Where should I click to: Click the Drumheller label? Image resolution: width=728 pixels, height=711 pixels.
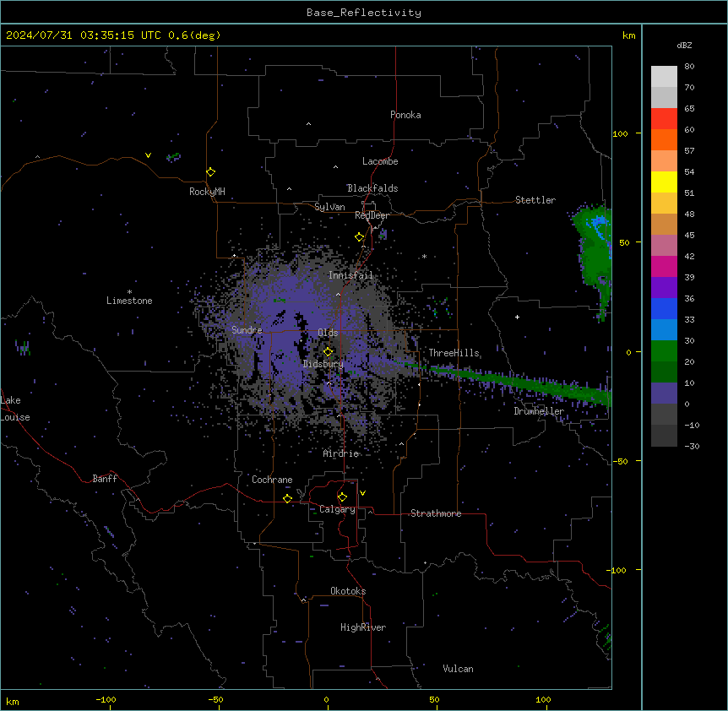click(539, 411)
